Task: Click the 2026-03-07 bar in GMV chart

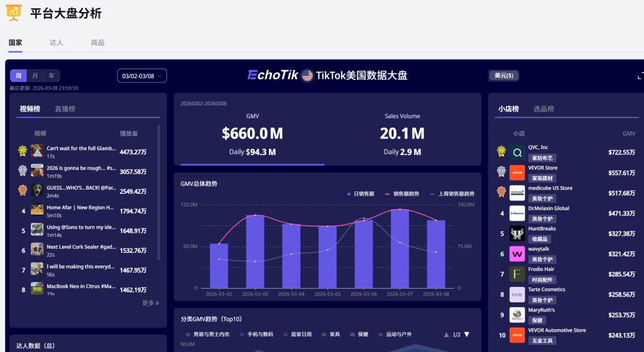Action: pos(400,249)
